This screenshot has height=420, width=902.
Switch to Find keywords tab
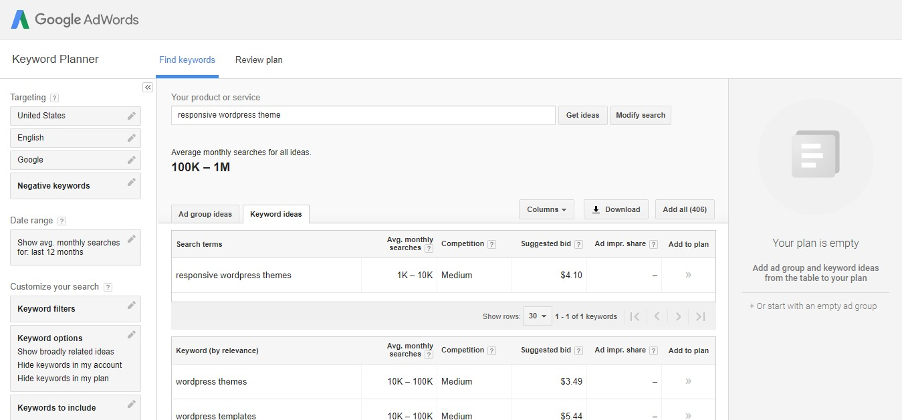click(x=187, y=60)
